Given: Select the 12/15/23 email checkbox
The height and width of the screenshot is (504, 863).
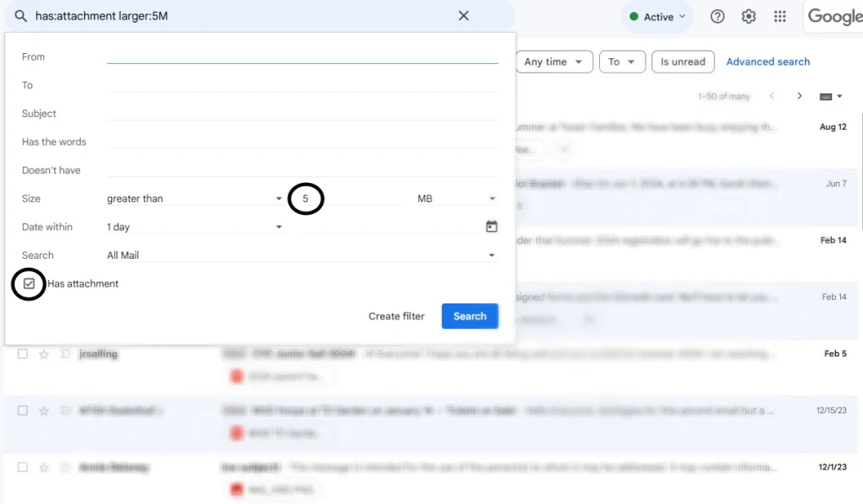Looking at the screenshot, I should (x=23, y=410).
